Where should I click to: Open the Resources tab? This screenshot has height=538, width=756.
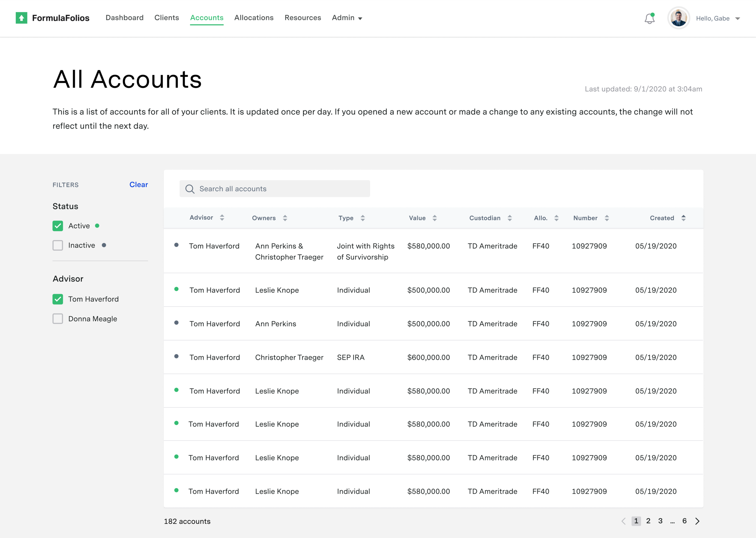click(x=302, y=18)
